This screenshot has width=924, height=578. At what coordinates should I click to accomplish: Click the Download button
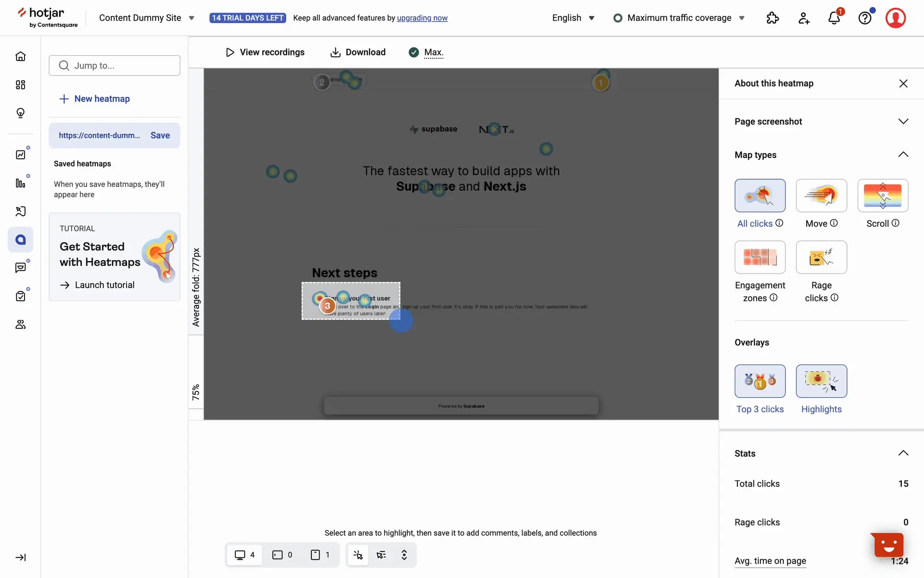[358, 52]
